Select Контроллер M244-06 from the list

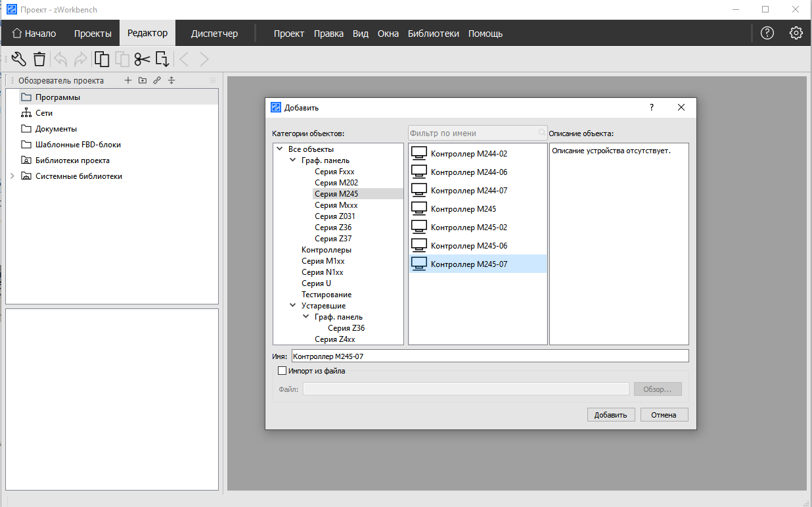(x=468, y=172)
